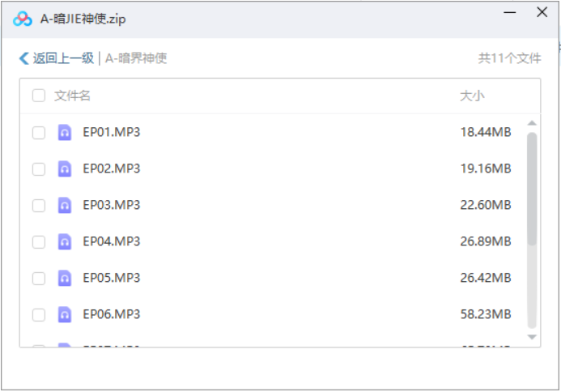
Task: Enable the checkbox next to EP06.MP3
Action: 39,315
